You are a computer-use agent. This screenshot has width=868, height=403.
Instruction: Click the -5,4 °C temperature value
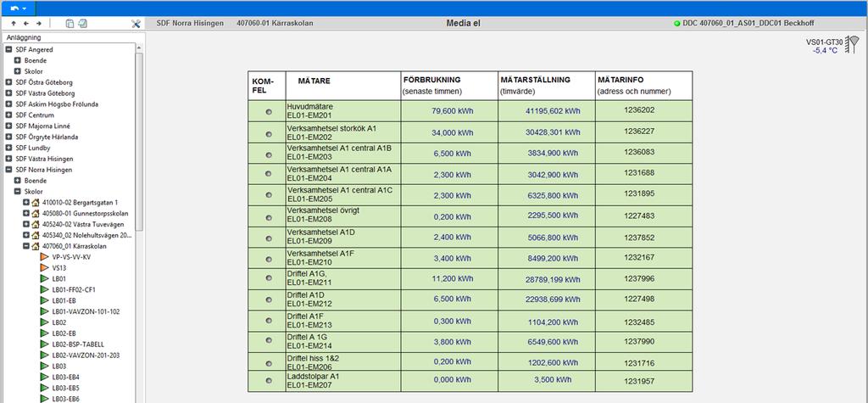[825, 50]
